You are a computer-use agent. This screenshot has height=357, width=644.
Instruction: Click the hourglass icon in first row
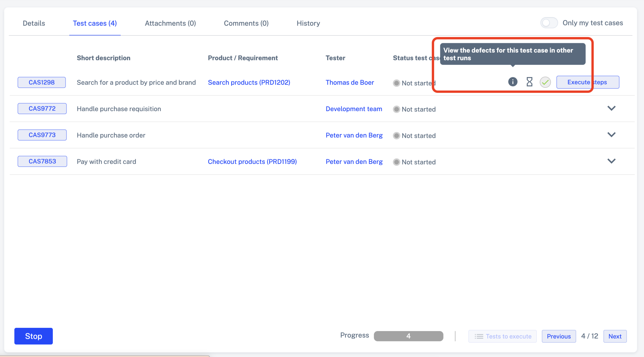(529, 82)
